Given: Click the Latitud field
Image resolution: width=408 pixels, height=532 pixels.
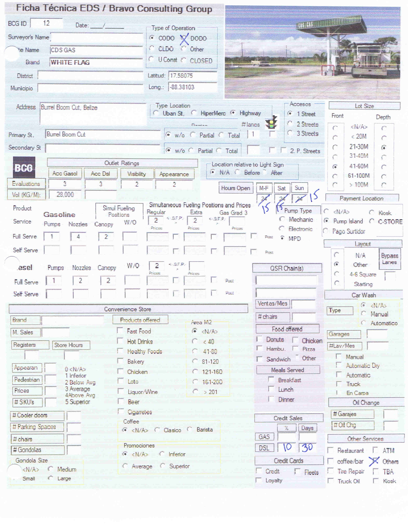Looking at the screenshot, I should (x=193, y=76).
